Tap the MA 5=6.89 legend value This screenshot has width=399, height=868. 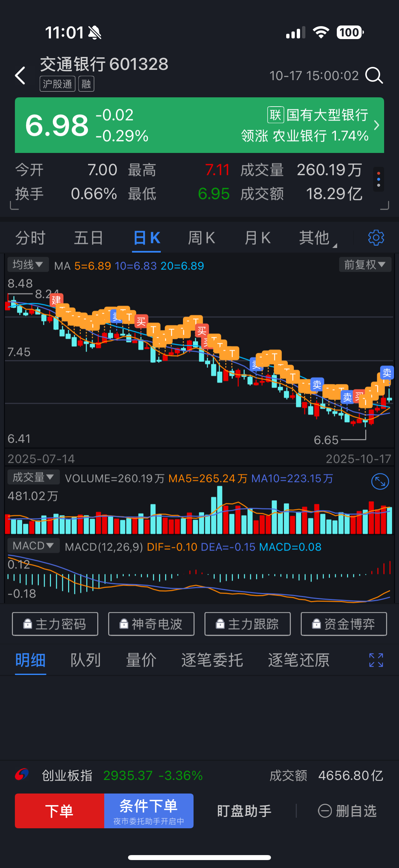pyautogui.click(x=93, y=266)
